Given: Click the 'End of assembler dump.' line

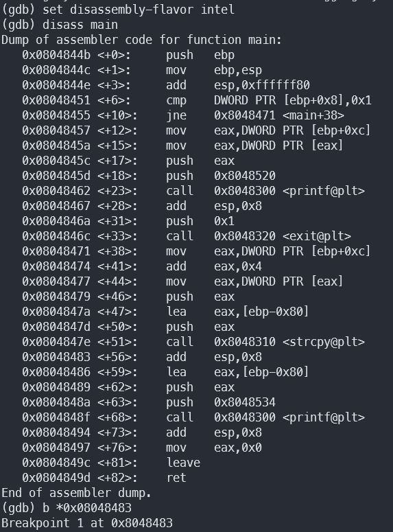Looking at the screenshot, I should pyautogui.click(x=76, y=493).
